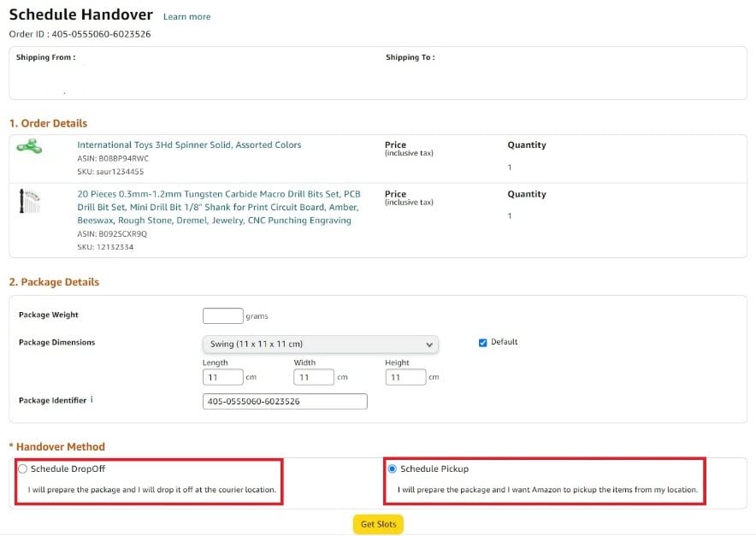Click the Order Details section heading
This screenshot has width=756, height=536.
[x=48, y=123]
